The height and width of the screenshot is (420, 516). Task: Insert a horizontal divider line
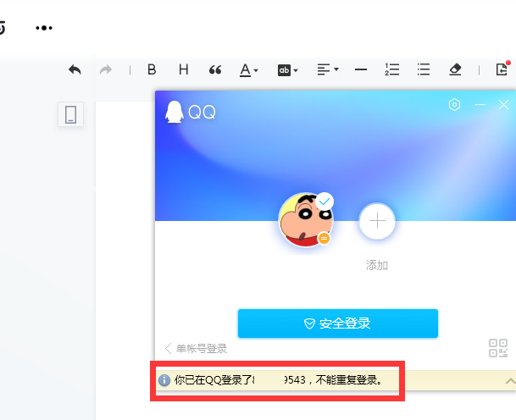[361, 69]
